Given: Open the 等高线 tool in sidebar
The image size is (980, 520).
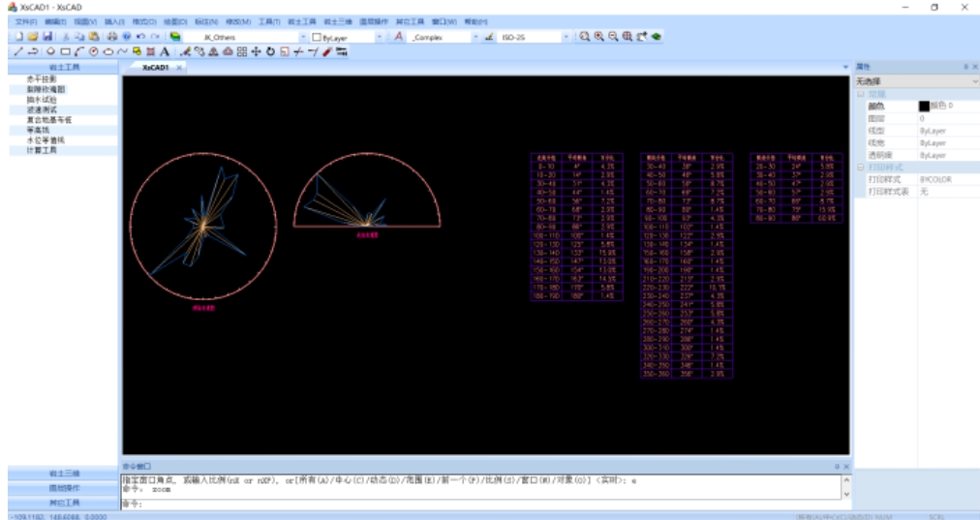Looking at the screenshot, I should pos(38,130).
